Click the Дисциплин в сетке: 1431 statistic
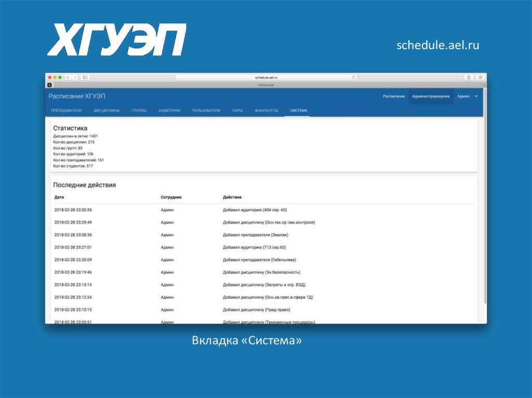This screenshot has height=398, width=532. (x=75, y=136)
